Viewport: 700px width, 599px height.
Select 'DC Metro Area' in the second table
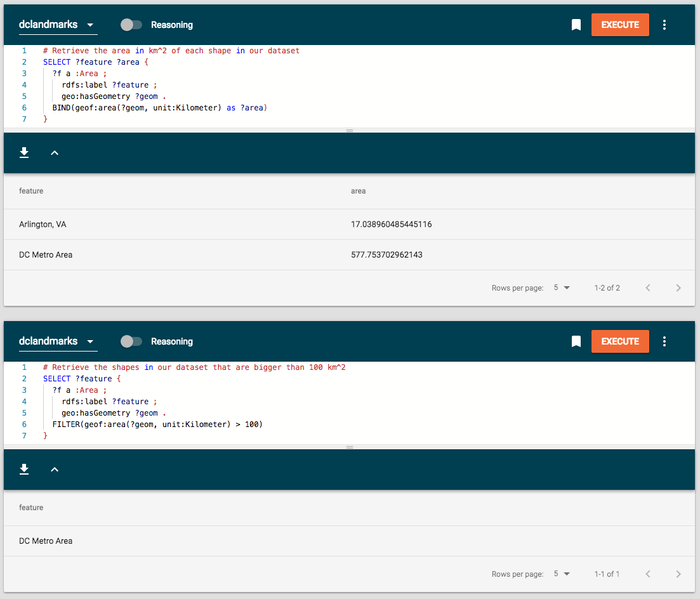(46, 541)
